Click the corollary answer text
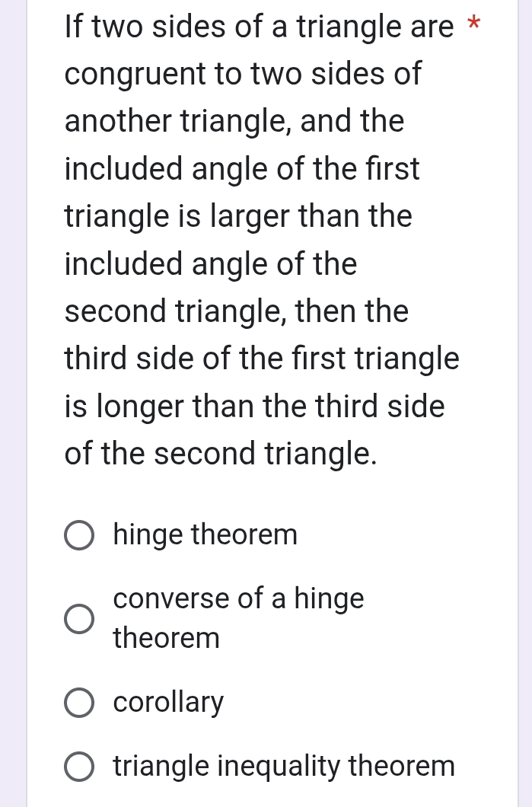 [x=167, y=702]
